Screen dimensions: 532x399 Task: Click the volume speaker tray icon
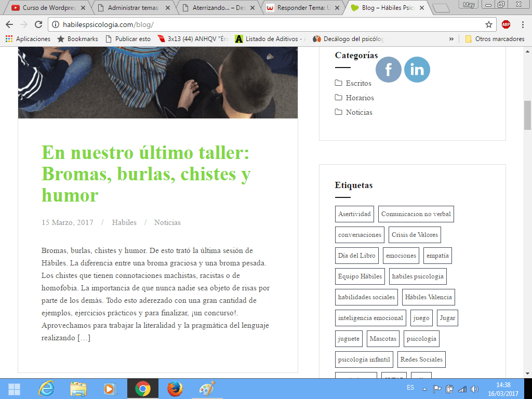(475, 389)
